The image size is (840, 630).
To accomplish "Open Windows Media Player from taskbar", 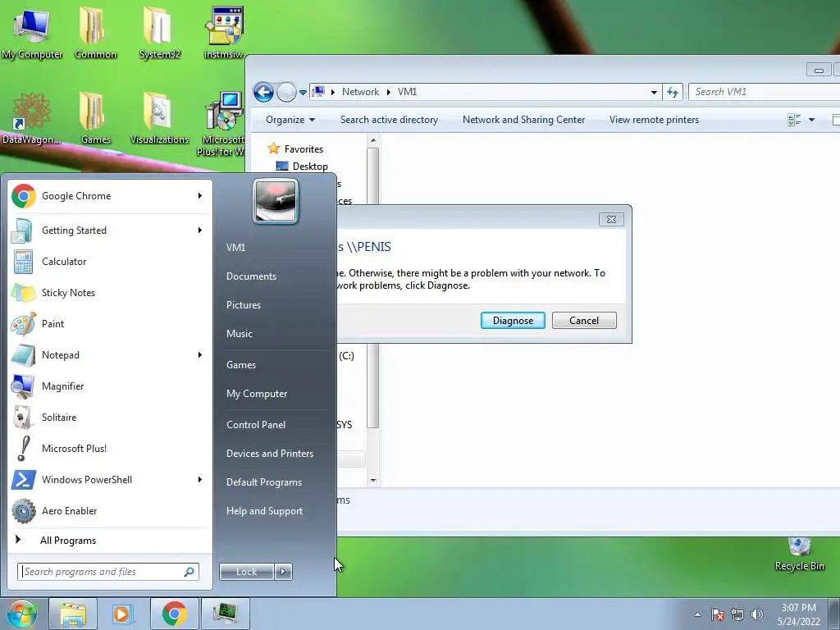I will point(123,614).
